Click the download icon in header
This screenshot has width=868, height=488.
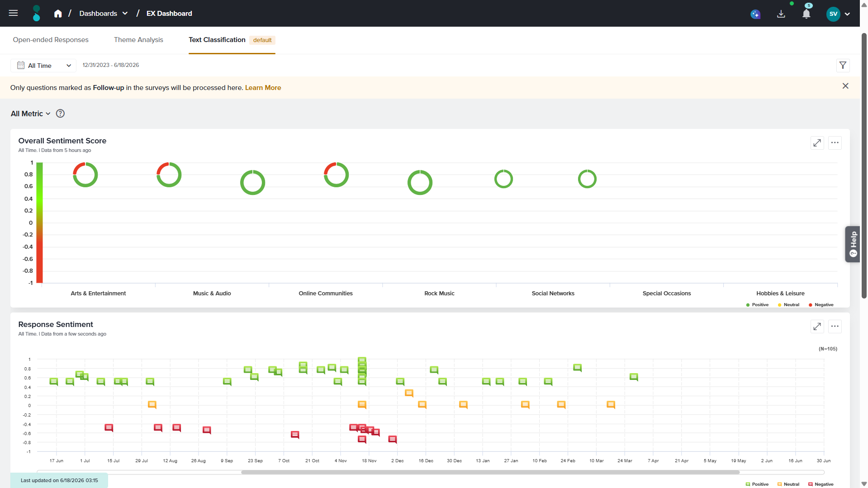[781, 14]
